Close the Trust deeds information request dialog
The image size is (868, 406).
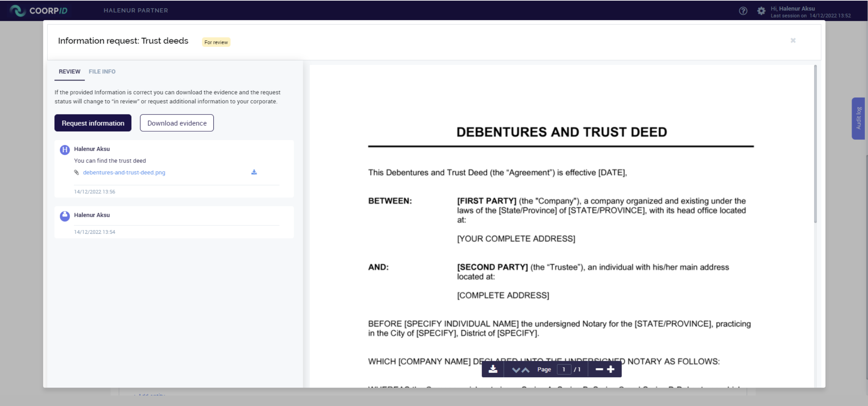[x=793, y=40]
